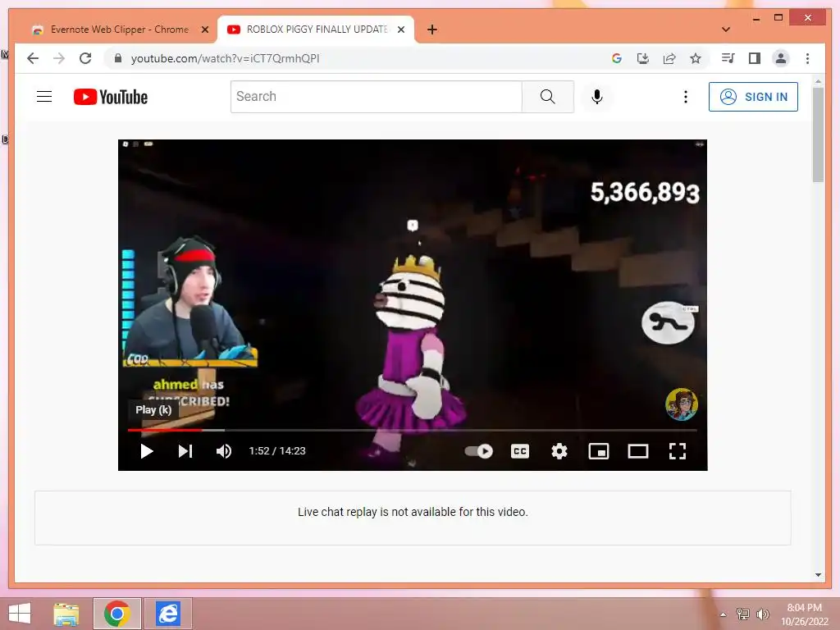
Task: Close the Evernote Web Clipper tab
Action: click(204, 30)
